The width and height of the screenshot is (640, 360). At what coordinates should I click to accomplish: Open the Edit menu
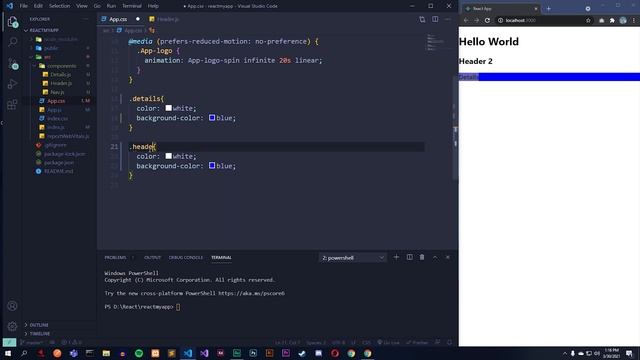[38, 6]
